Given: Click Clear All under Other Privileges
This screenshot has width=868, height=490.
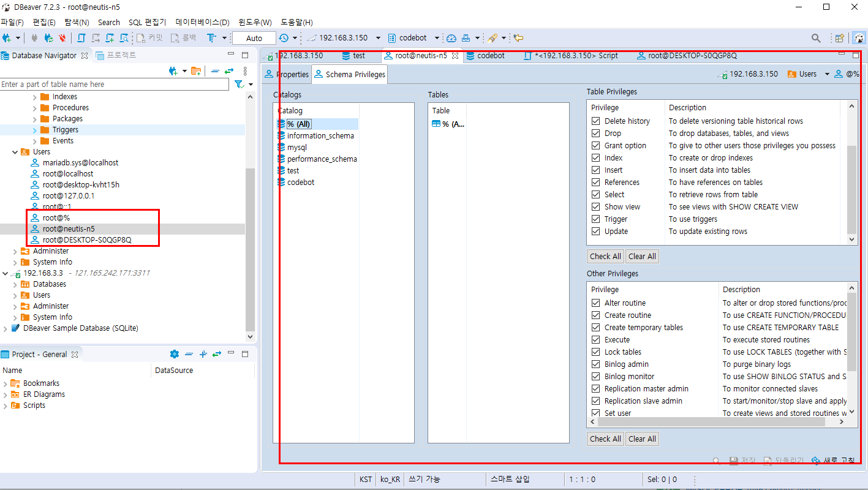Looking at the screenshot, I should tap(642, 439).
